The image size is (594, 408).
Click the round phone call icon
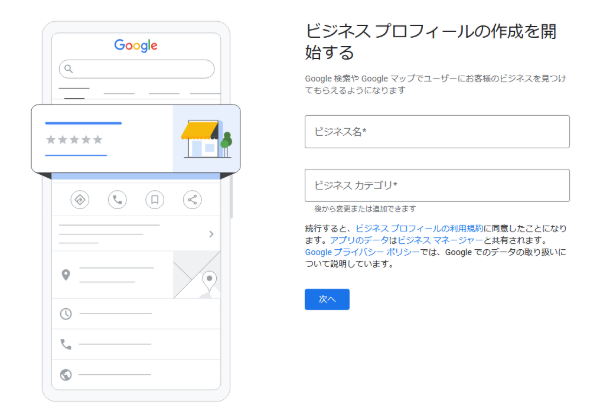[117, 200]
